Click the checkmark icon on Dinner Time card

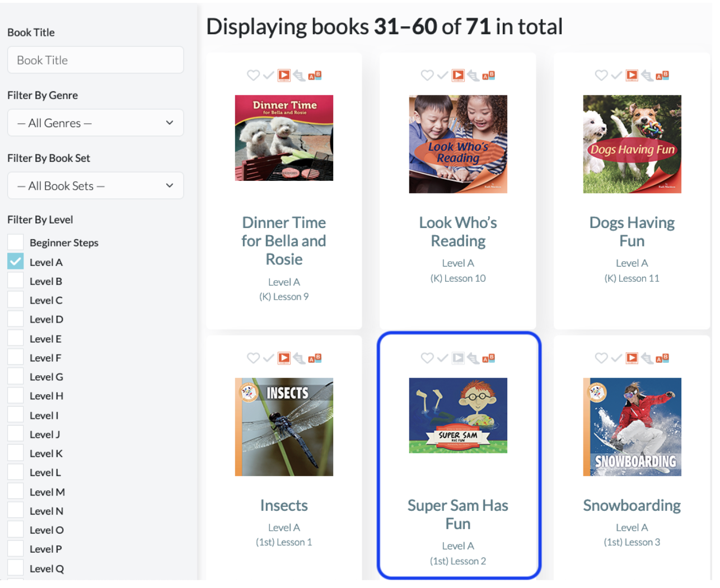click(269, 75)
